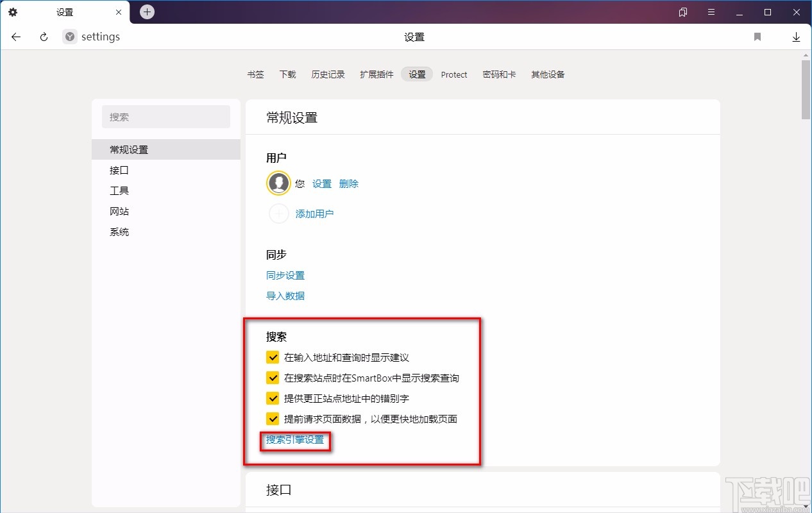The image size is (812, 513).
Task: Open a new tab with the plus button
Action: (x=146, y=12)
